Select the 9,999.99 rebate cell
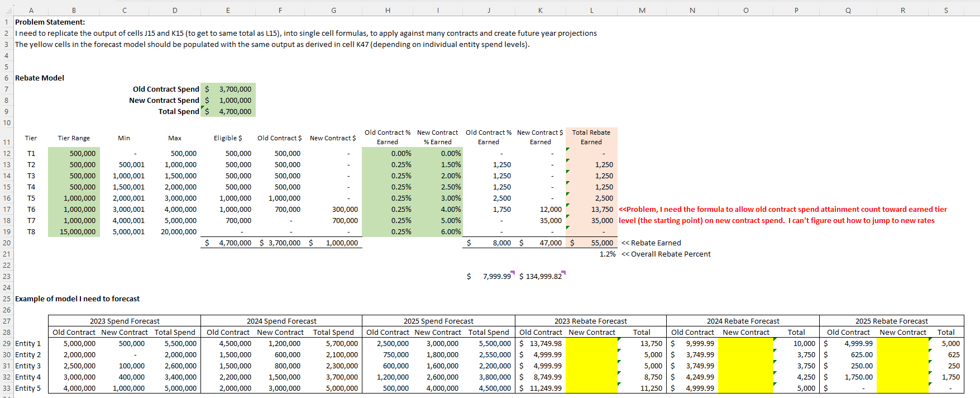980x398 pixels. [692, 343]
